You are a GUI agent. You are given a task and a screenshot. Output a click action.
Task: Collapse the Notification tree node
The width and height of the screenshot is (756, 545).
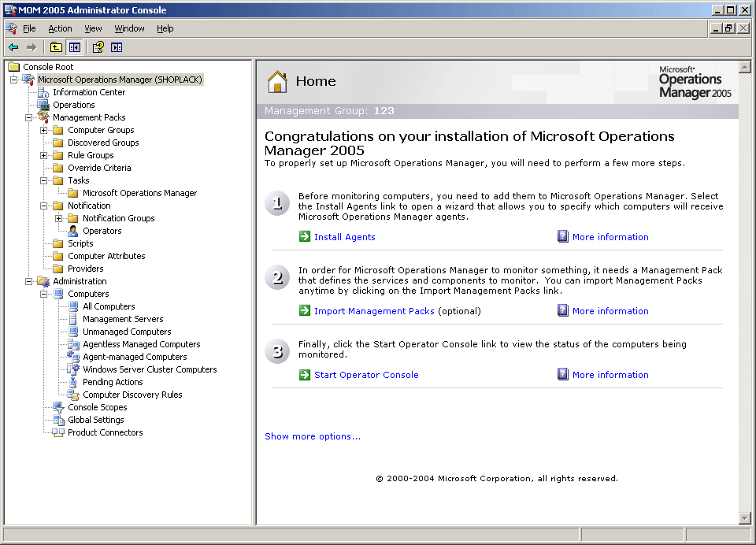tap(43, 206)
